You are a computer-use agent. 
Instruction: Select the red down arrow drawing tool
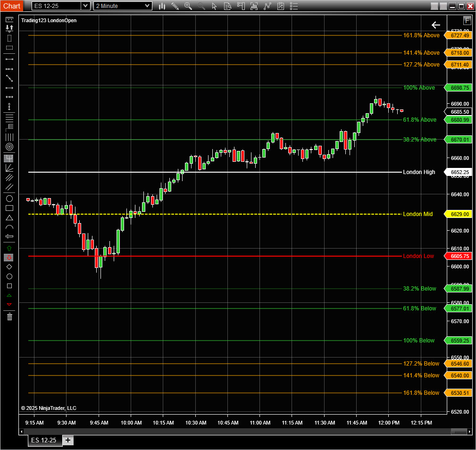tap(9, 257)
